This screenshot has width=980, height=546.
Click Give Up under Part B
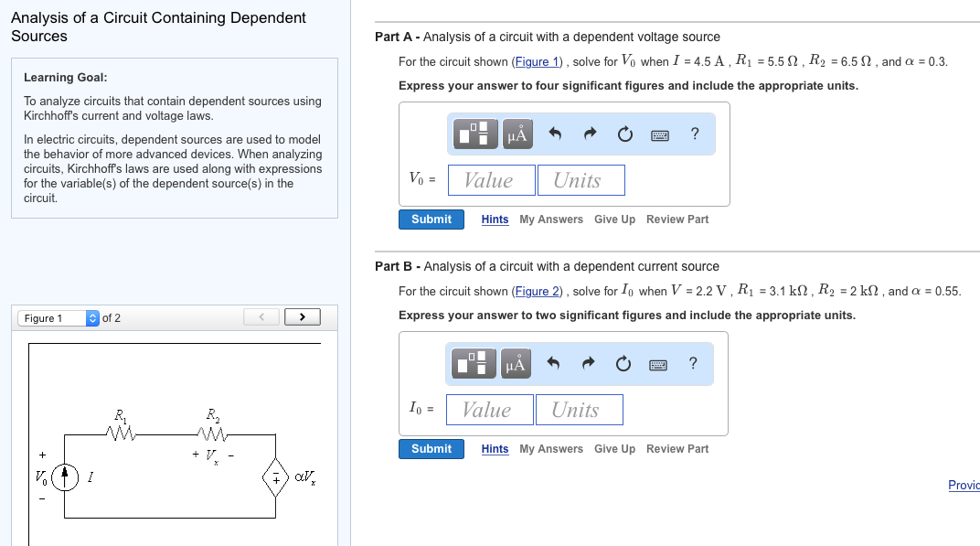[x=613, y=449]
